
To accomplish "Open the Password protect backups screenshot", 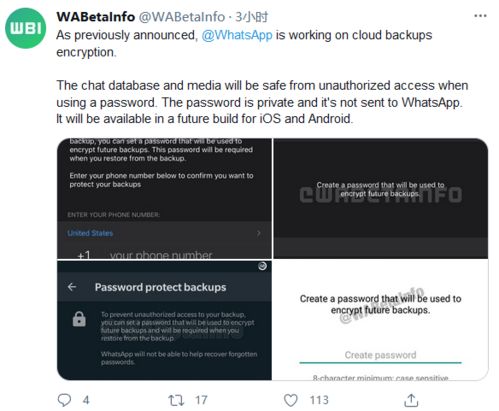I will [164, 320].
